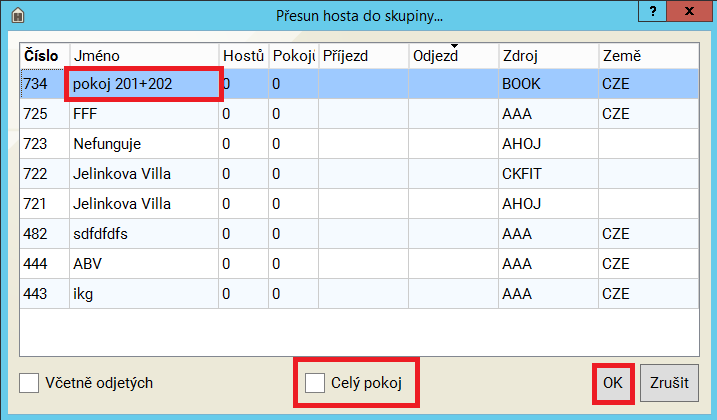
Task: Select the row pokoj 201+202
Action: pyautogui.click(x=142, y=85)
